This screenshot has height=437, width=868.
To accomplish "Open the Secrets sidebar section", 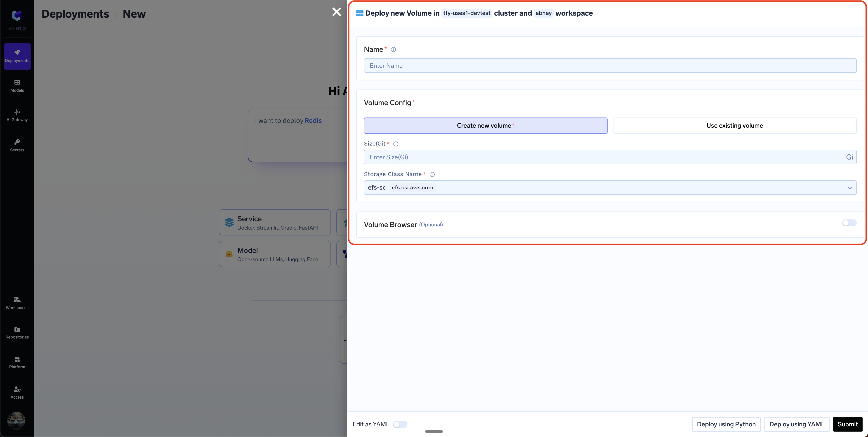I will point(17,146).
